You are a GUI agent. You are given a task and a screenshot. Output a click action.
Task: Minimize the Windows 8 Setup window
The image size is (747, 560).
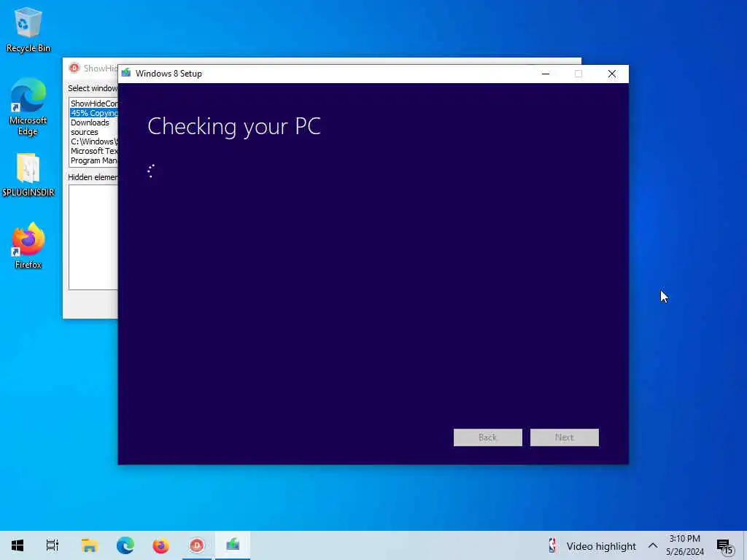tap(546, 74)
